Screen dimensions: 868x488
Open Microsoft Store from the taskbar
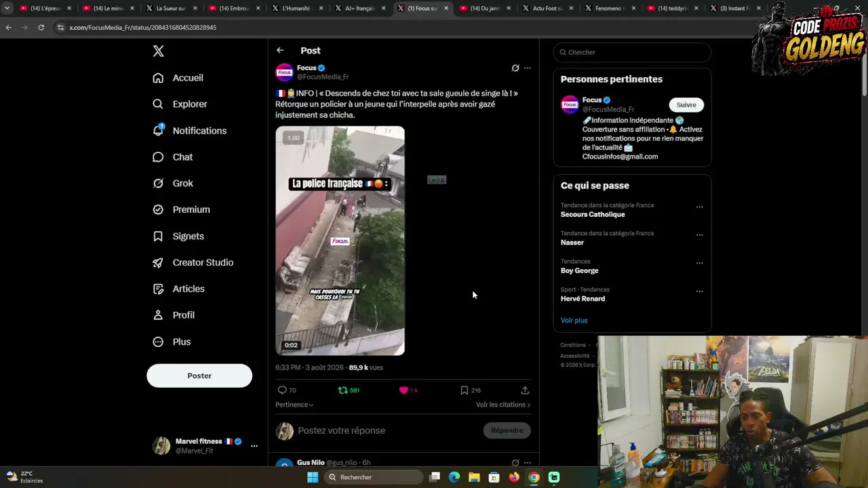494,477
